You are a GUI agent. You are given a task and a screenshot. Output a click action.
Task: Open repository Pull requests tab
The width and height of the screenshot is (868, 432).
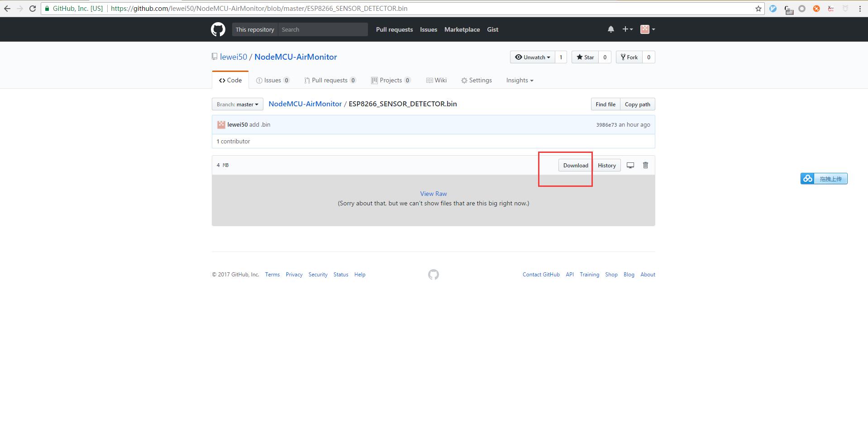pyautogui.click(x=330, y=80)
